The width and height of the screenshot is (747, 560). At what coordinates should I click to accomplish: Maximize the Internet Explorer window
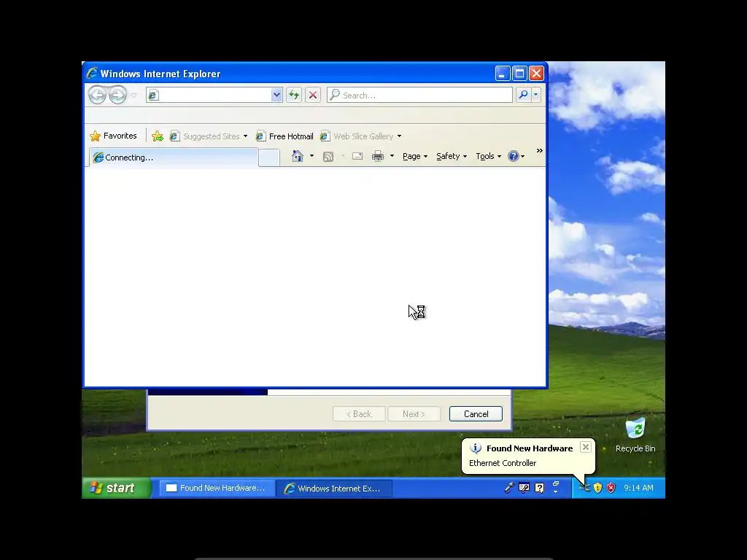point(519,74)
